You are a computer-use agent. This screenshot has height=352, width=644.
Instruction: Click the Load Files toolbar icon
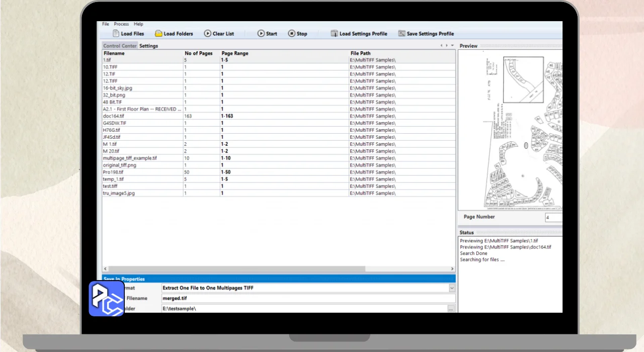click(116, 34)
